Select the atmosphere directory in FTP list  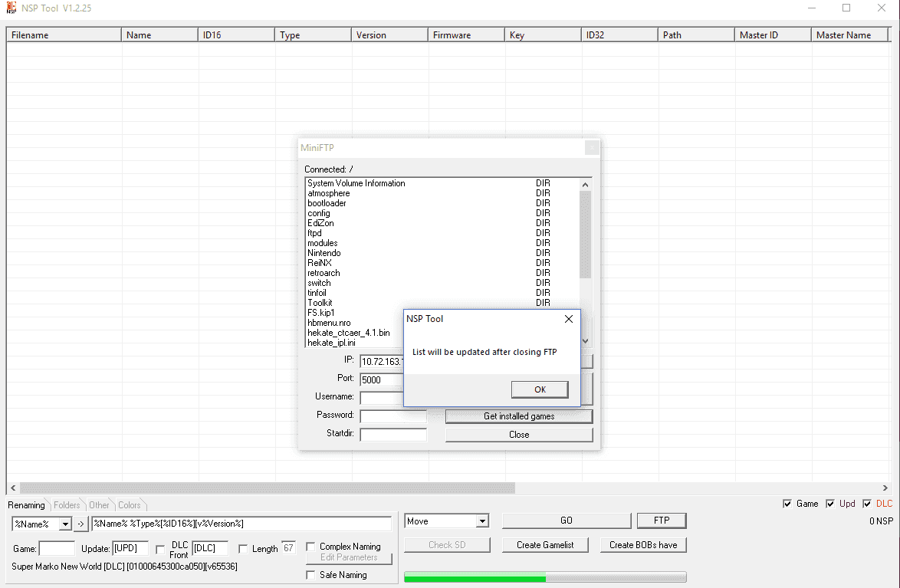[x=442, y=193]
